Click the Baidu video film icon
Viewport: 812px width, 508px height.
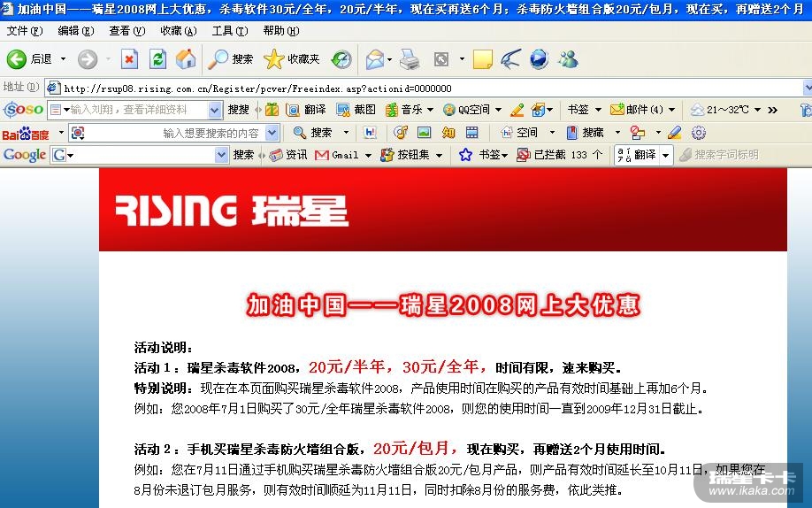(x=471, y=133)
